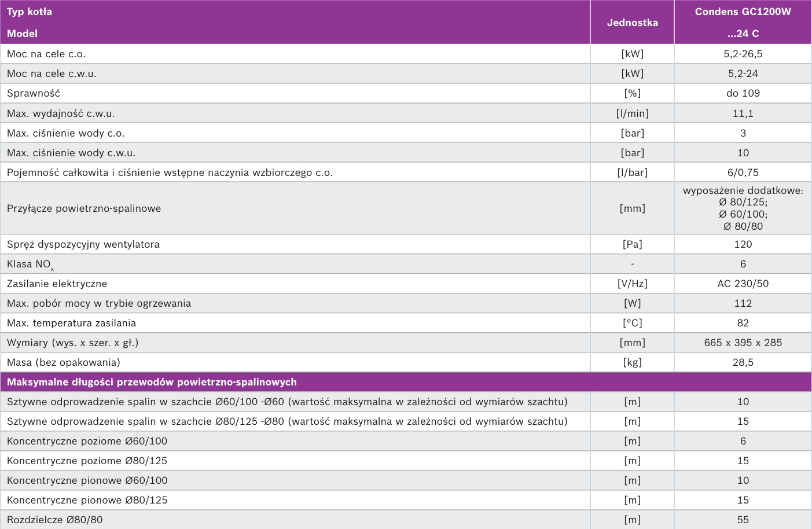Select the 'Moc na cele c.o.' row label

tap(46, 54)
